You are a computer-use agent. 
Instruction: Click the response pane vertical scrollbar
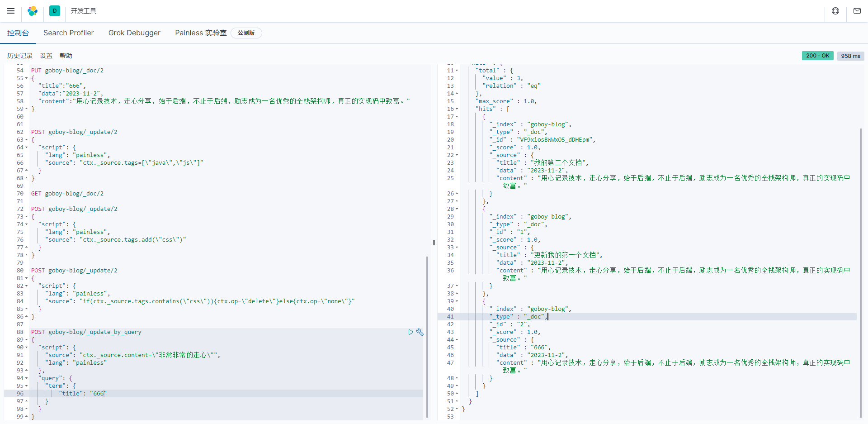[861, 273]
